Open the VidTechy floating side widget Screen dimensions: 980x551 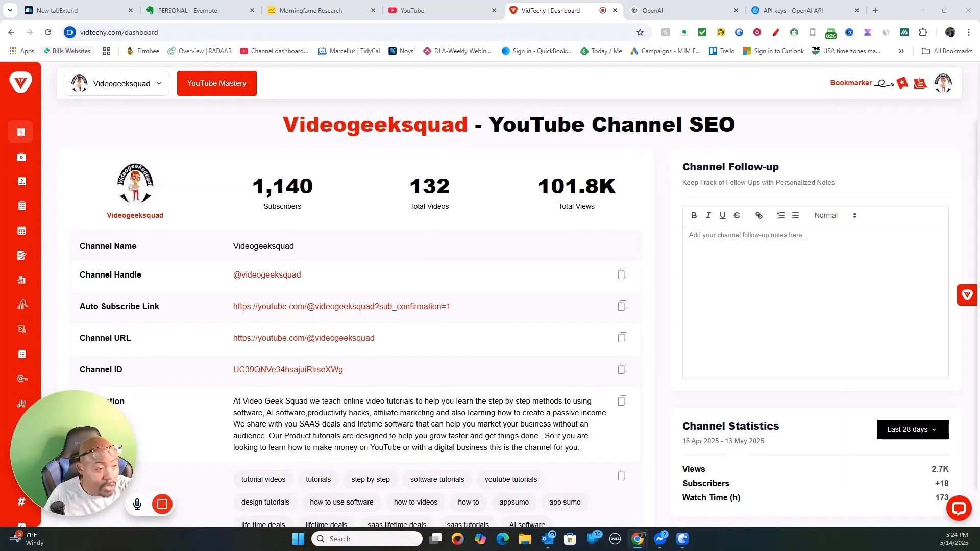(x=967, y=295)
